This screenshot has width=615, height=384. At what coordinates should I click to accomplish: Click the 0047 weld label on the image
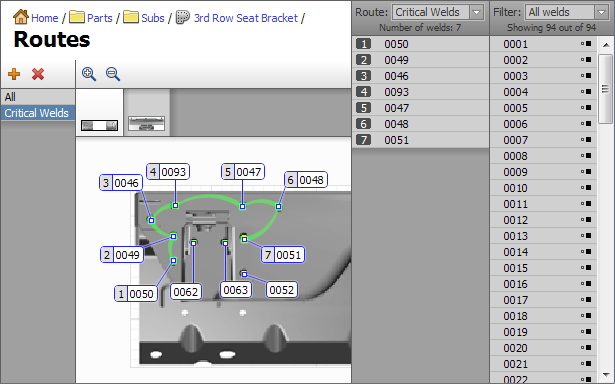point(243,172)
